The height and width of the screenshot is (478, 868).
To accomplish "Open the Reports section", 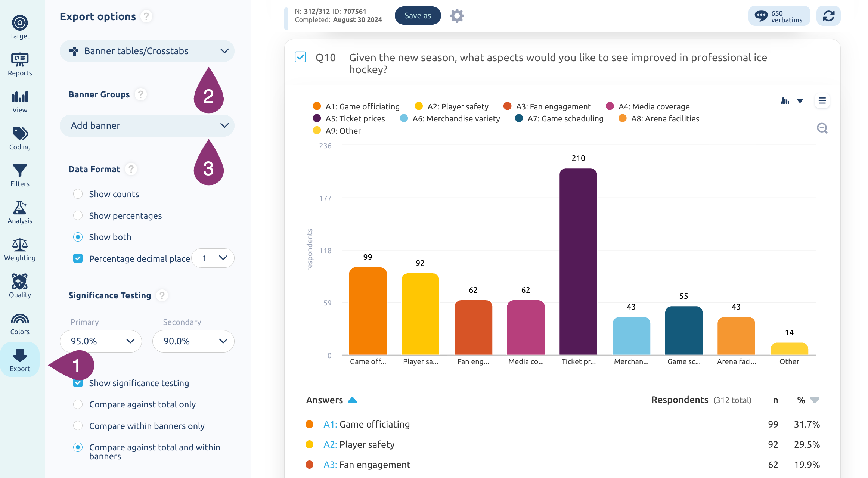I will 20,64.
